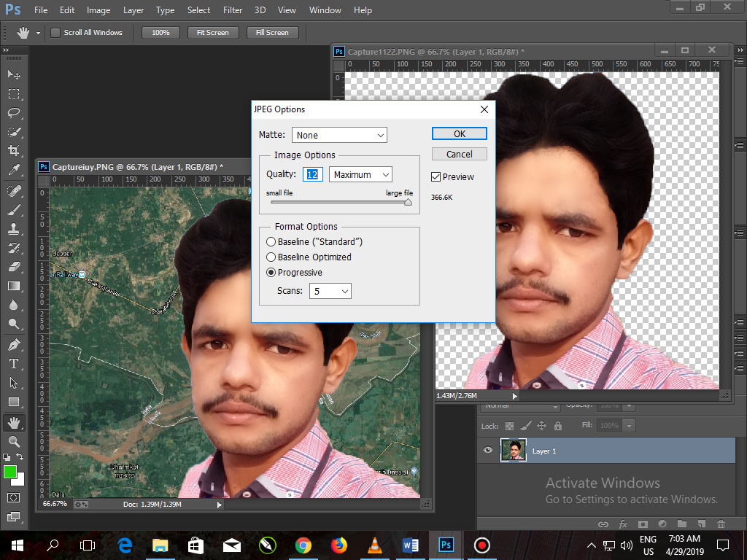Select the Rectangular Marquee tool
The width and height of the screenshot is (747, 560).
[14, 94]
